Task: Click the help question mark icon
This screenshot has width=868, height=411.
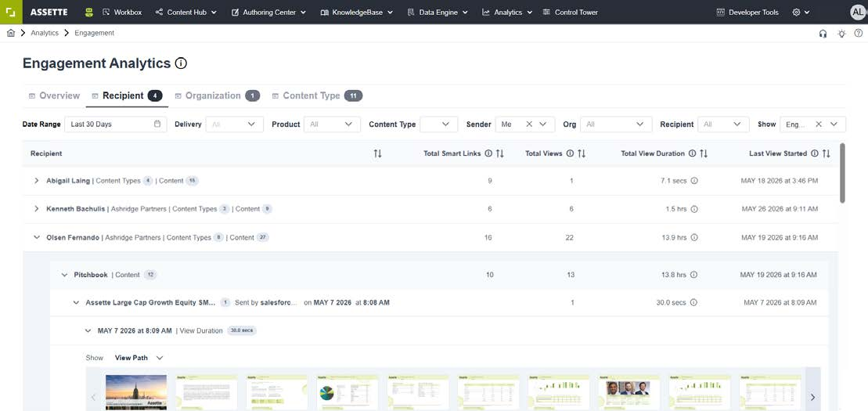Action: 859,33
